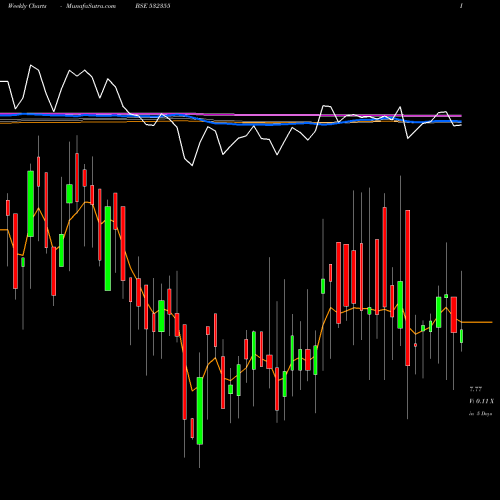Click the volume label starting with 'V:'
This screenshot has height=500, width=500.
point(481,401)
